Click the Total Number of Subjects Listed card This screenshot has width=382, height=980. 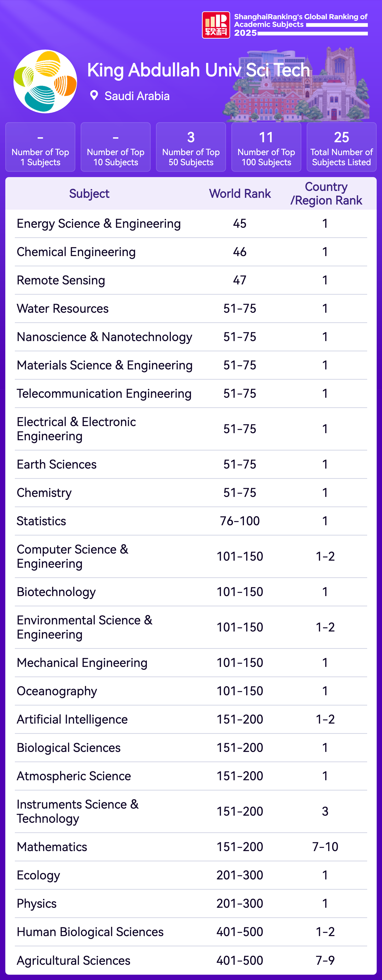341,147
